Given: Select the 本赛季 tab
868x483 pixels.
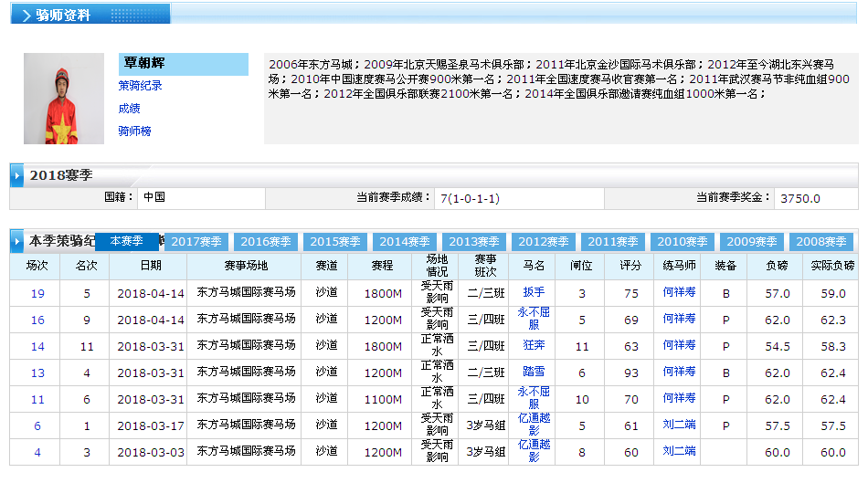Looking at the screenshot, I should (127, 241).
